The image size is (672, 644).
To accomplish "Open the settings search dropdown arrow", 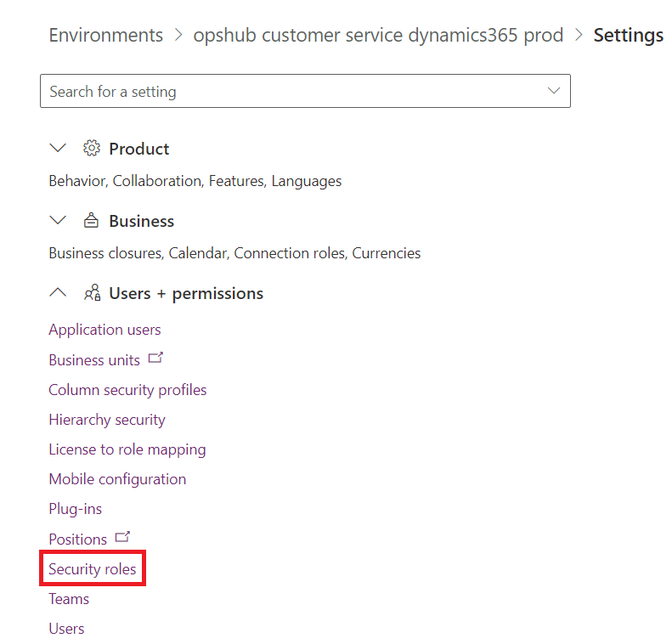I will [x=554, y=91].
